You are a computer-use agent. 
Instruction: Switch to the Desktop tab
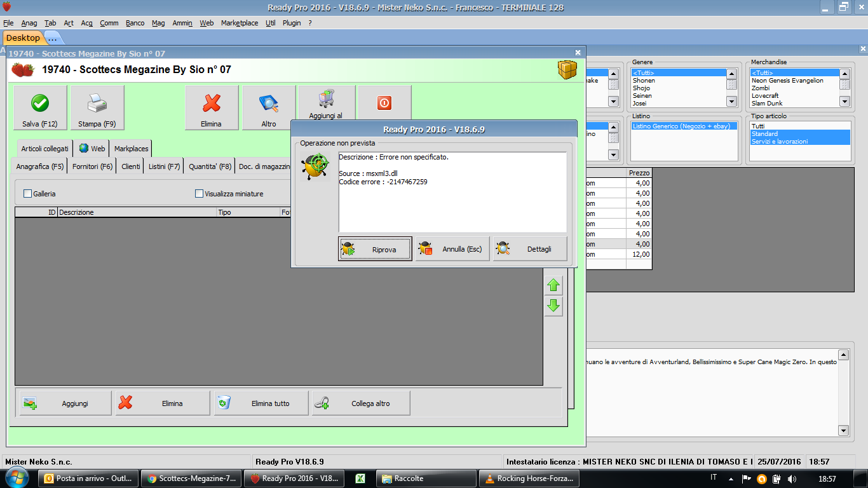[23, 37]
